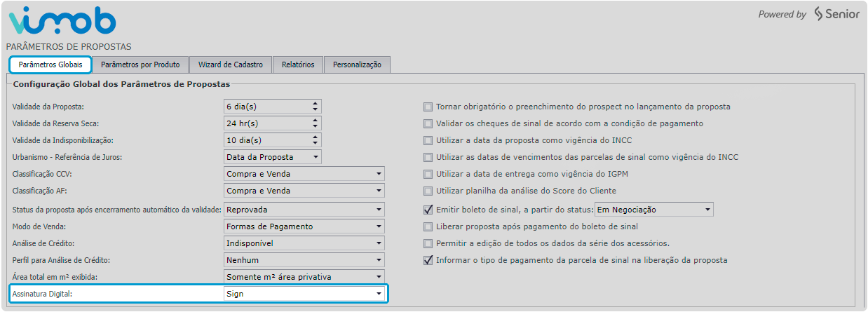
Task: Click the Assinatura Digital label
Action: (43, 294)
